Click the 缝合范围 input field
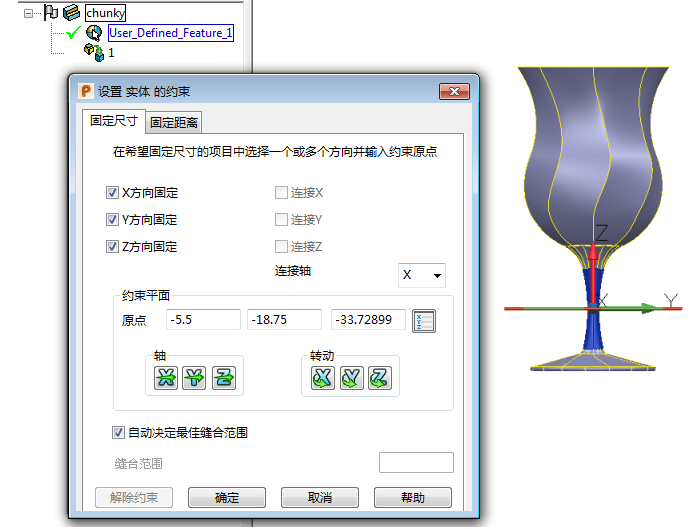Image resolution: width=692 pixels, height=529 pixels. pos(416,462)
